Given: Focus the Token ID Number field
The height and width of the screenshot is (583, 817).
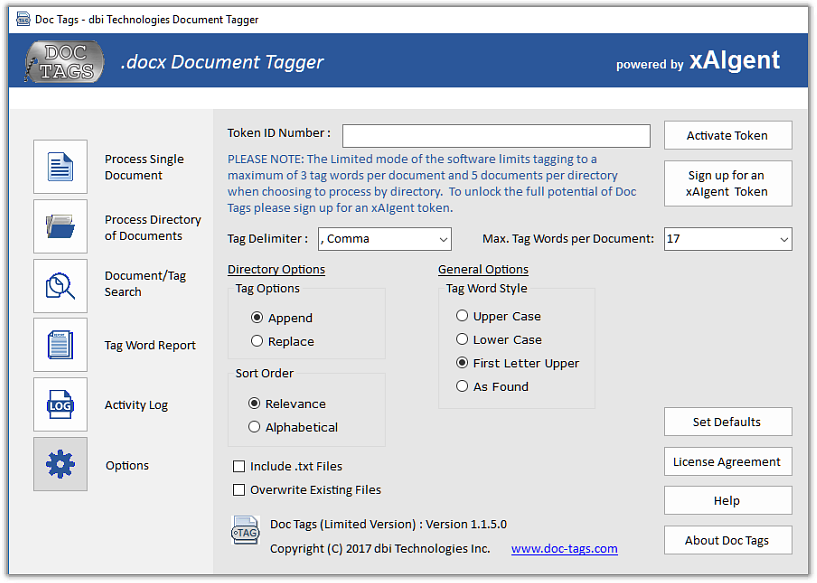Looking at the screenshot, I should pyautogui.click(x=496, y=135).
